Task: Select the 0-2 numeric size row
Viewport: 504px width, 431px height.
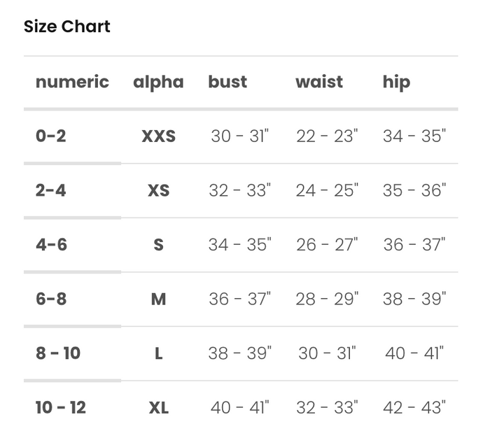Action: pos(51,136)
